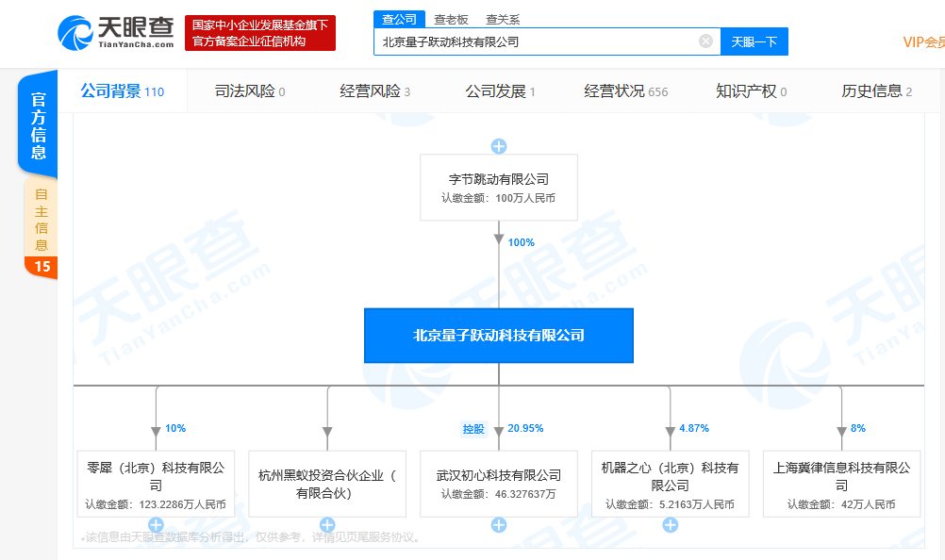This screenshot has width=945, height=560.
Task: Open the 司法风险 tab
Action: pyautogui.click(x=250, y=91)
